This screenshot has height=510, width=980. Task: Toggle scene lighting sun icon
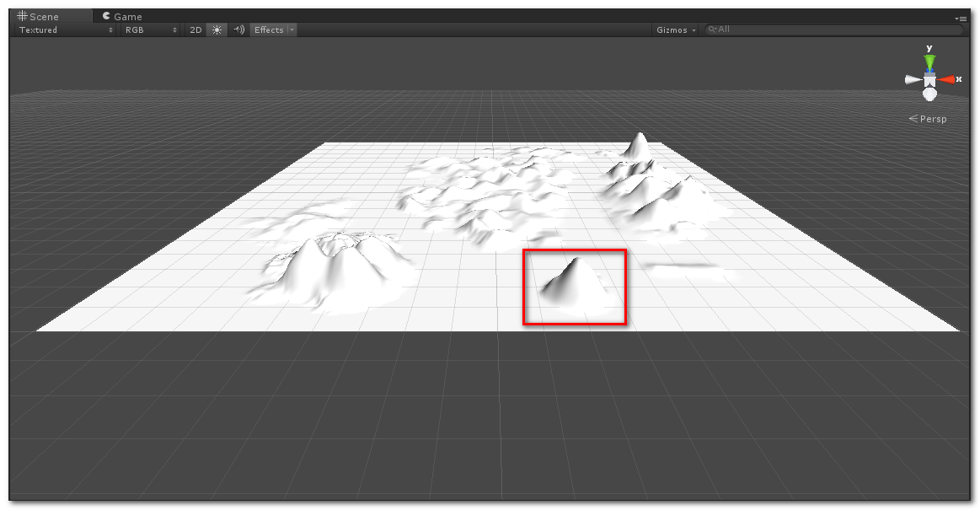[x=217, y=30]
